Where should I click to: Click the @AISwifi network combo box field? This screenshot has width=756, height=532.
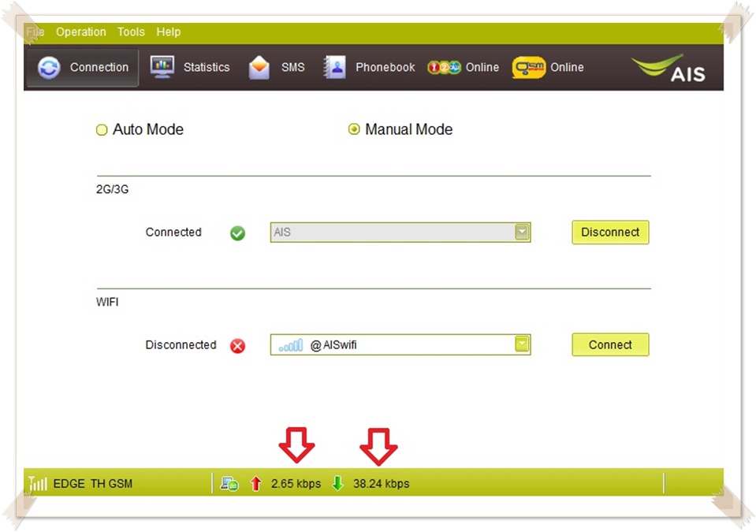[400, 344]
